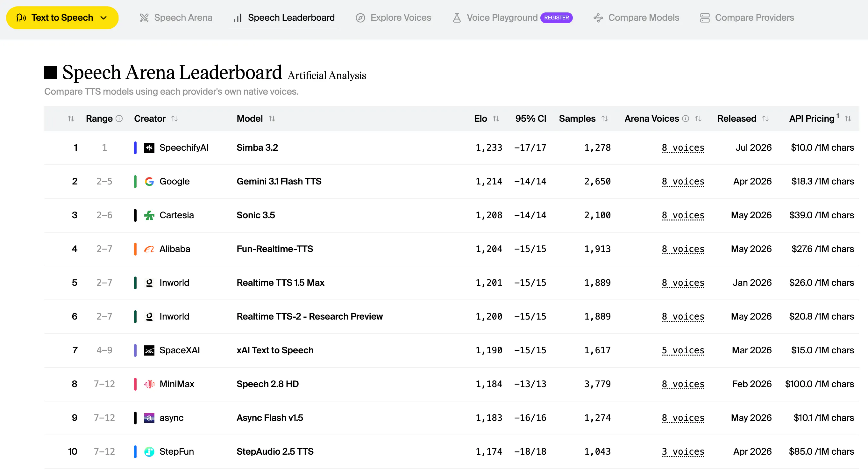
Task: Click the StepFun logo icon
Action: (149, 451)
